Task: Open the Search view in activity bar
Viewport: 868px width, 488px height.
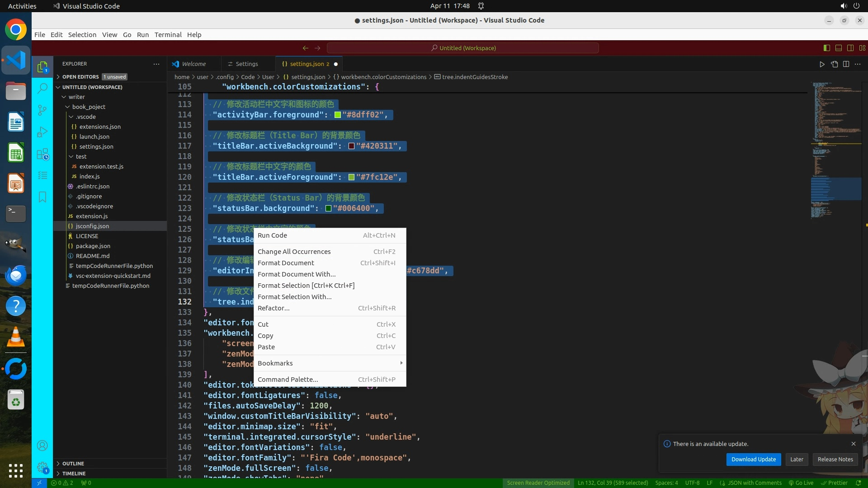Action: [x=42, y=88]
